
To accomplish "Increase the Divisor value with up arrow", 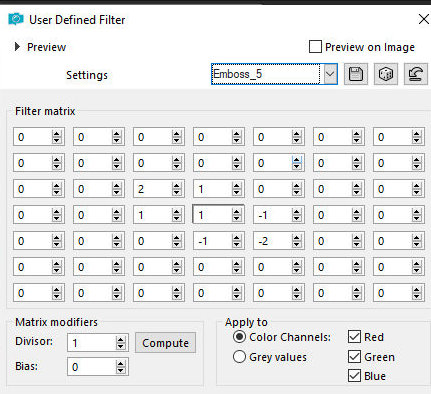I will 121,340.
